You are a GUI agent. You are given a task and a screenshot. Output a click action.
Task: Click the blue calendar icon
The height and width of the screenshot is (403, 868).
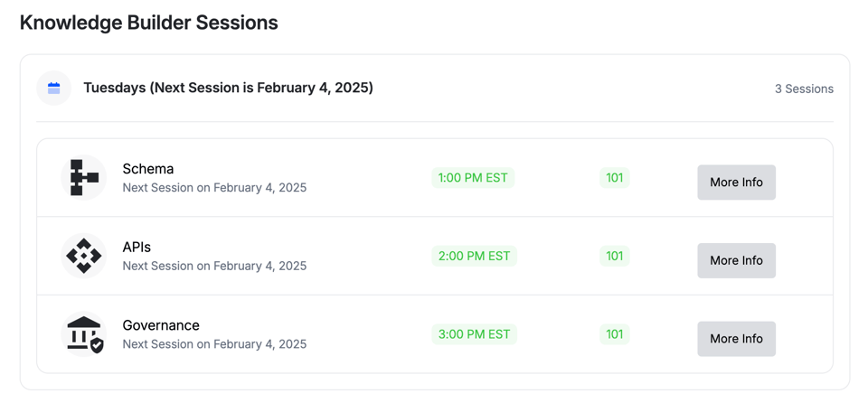coord(54,89)
